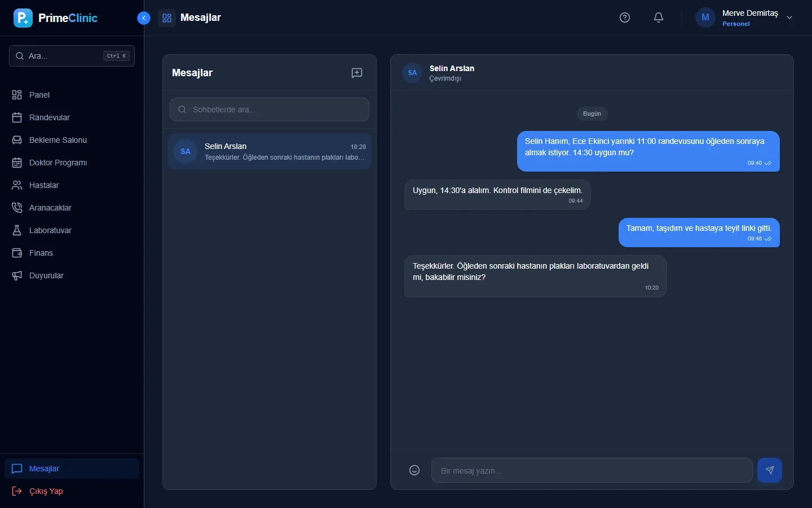
Task: Click the read receipt checkmarks on the 09:40 message
Action: click(768, 163)
